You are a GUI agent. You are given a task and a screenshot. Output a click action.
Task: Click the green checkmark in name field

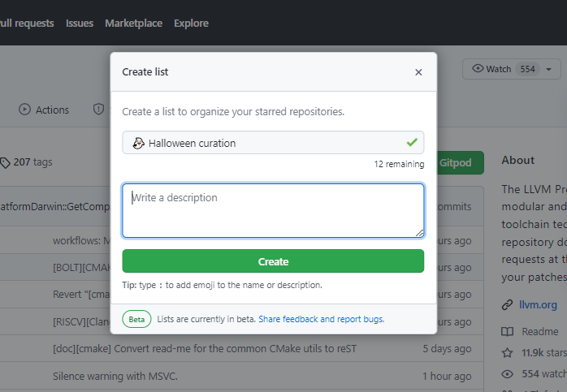(x=412, y=142)
